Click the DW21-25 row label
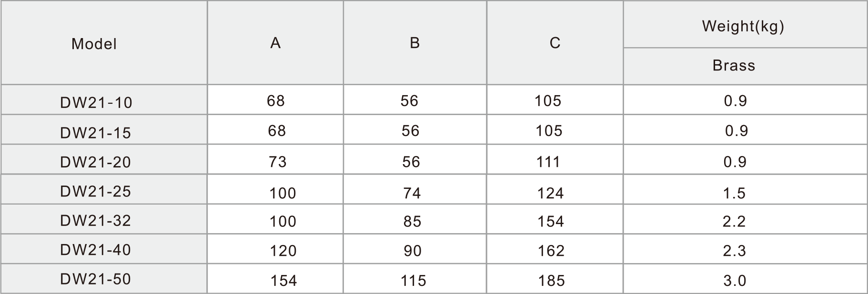The width and height of the screenshot is (868, 294). (x=104, y=189)
